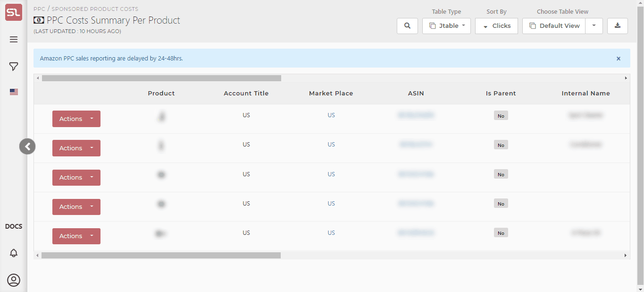Click the Account Title column header
This screenshot has width=644, height=292.
(246, 94)
